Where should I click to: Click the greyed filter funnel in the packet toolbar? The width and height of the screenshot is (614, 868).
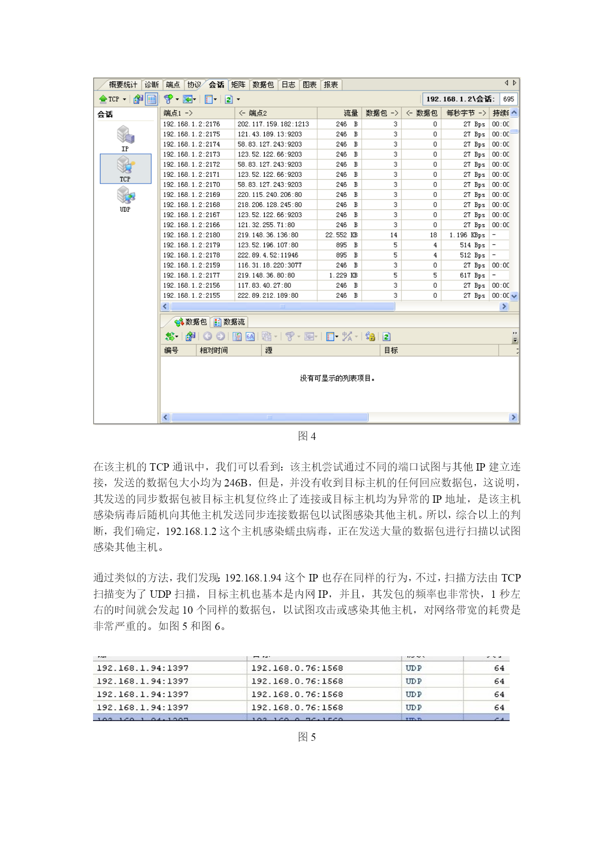coord(290,337)
